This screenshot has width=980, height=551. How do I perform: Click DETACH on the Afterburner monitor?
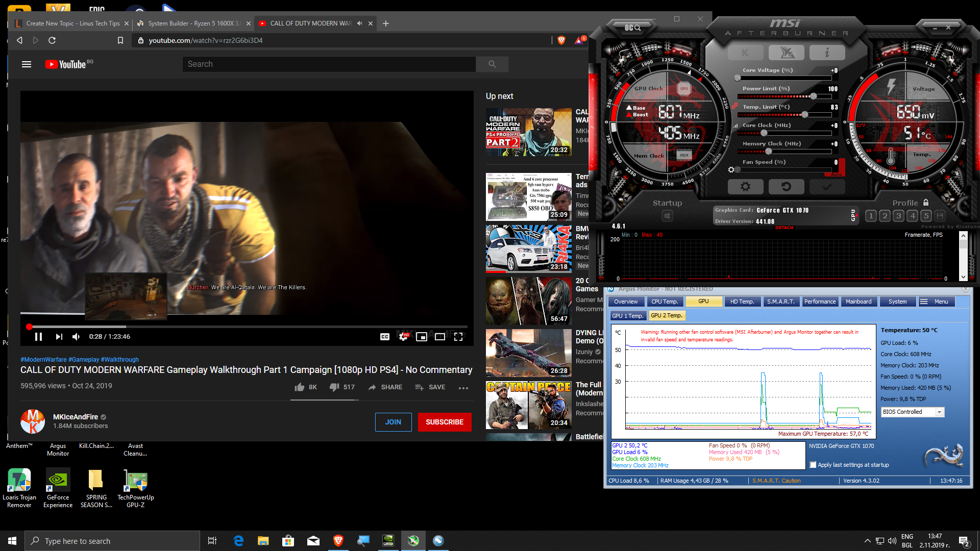coord(784,228)
